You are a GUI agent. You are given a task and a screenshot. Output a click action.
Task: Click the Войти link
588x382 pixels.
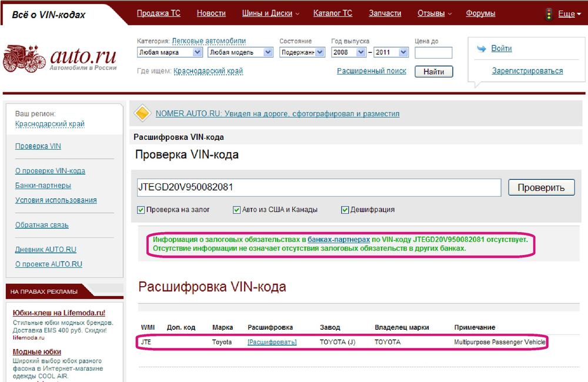(x=502, y=48)
